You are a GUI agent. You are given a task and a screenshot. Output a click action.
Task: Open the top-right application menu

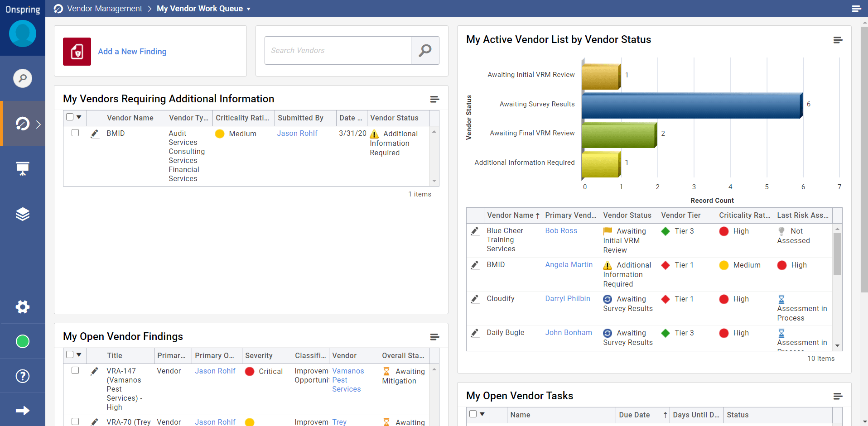[857, 9]
